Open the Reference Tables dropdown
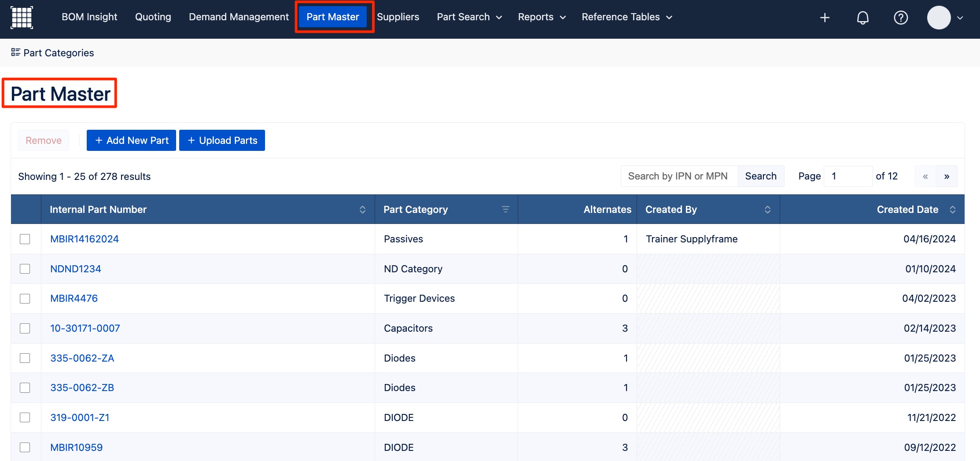980x461 pixels. pyautogui.click(x=627, y=17)
